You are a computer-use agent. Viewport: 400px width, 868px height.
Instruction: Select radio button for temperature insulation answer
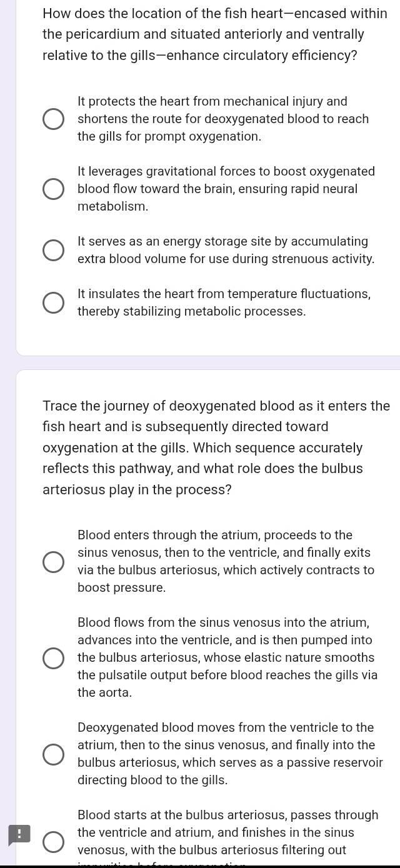click(53, 302)
